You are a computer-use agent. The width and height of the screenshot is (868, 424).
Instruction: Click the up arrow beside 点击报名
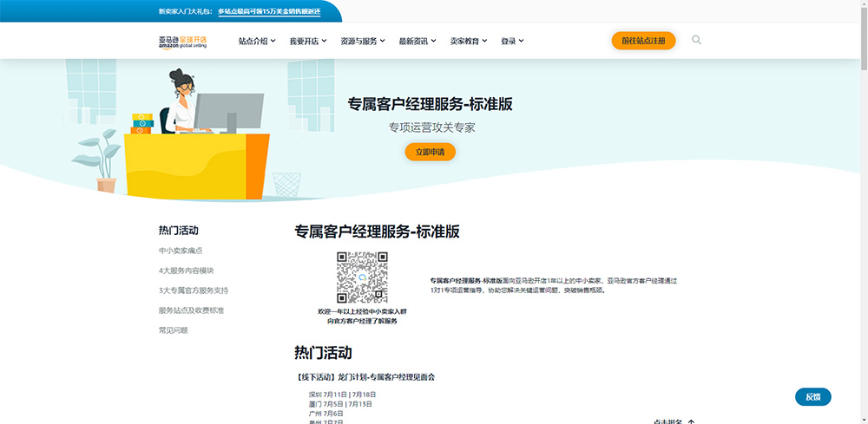point(690,421)
